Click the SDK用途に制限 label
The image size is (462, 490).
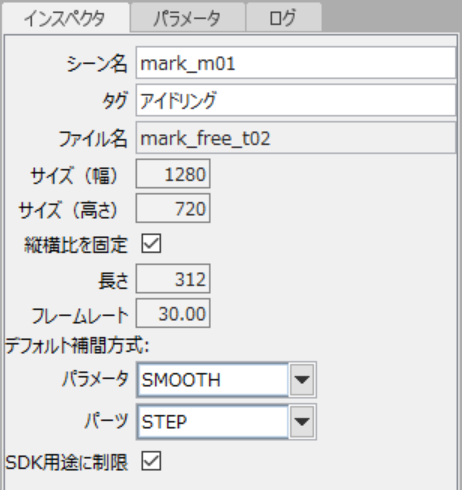pyautogui.click(x=67, y=462)
